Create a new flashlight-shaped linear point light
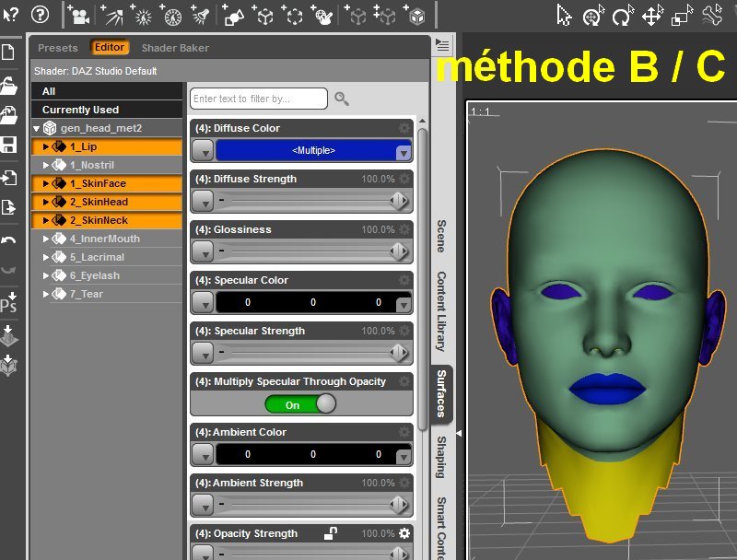The image size is (737, 560). point(200,16)
